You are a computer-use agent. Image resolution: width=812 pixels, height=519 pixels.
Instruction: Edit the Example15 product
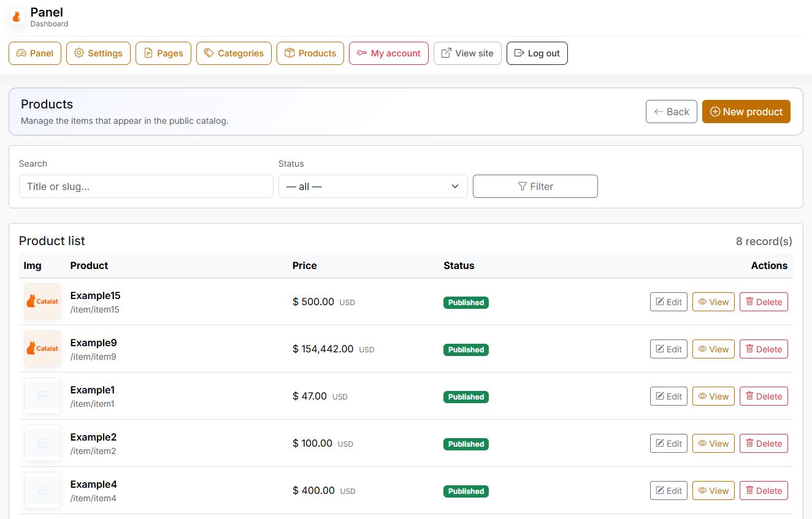pyautogui.click(x=668, y=302)
